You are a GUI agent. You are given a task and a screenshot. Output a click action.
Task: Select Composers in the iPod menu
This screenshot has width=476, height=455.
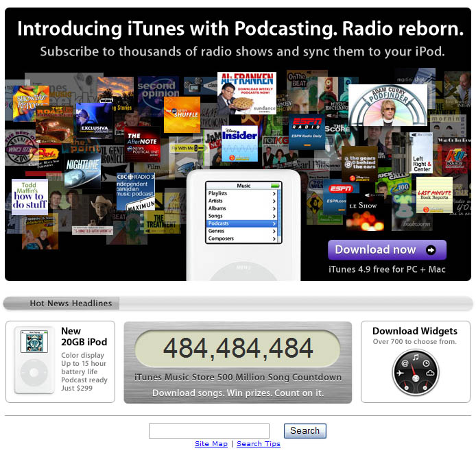tap(242, 238)
